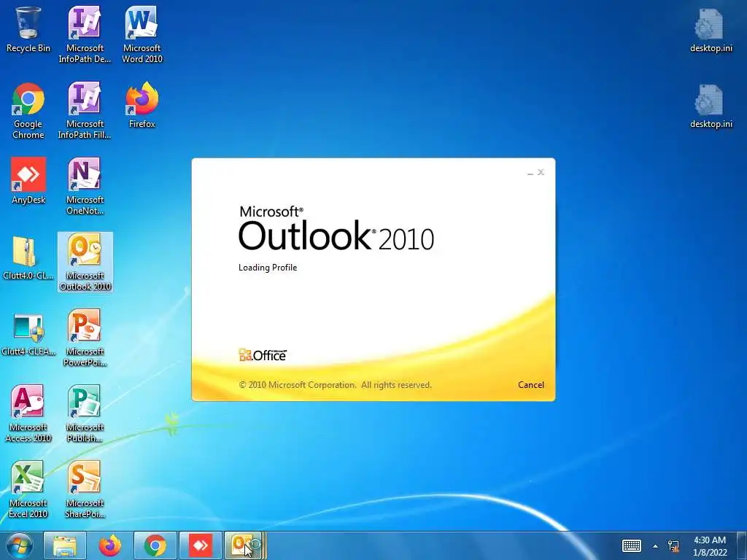Select Microsoft Word 2010 shortcut
This screenshot has width=747, height=560.
click(x=142, y=34)
